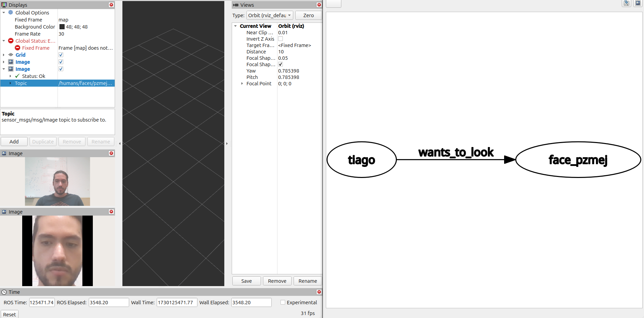
Task: Click the Reset button
Action: point(9,314)
